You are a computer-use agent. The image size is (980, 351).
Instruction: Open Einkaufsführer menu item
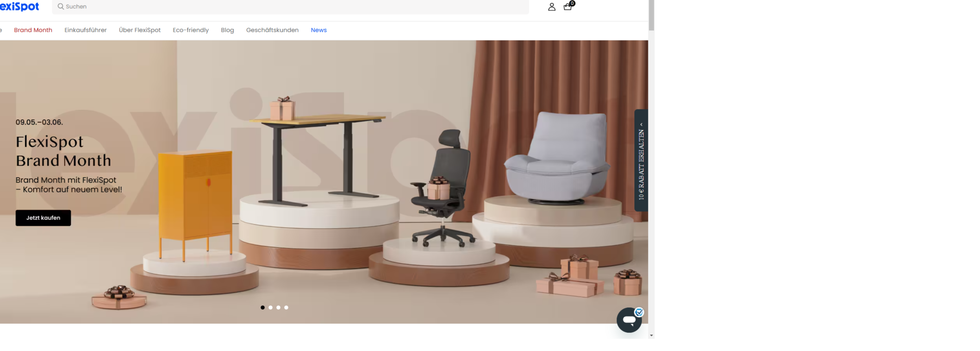(x=85, y=30)
